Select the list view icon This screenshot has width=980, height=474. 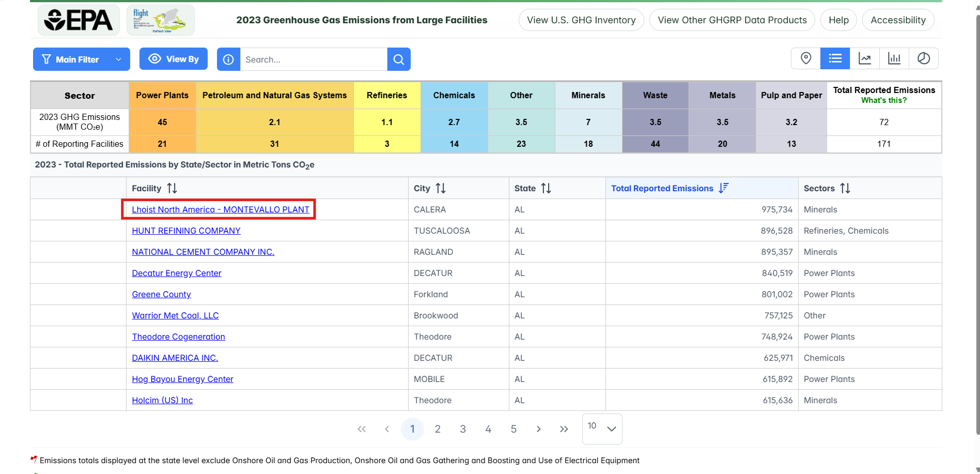point(835,58)
